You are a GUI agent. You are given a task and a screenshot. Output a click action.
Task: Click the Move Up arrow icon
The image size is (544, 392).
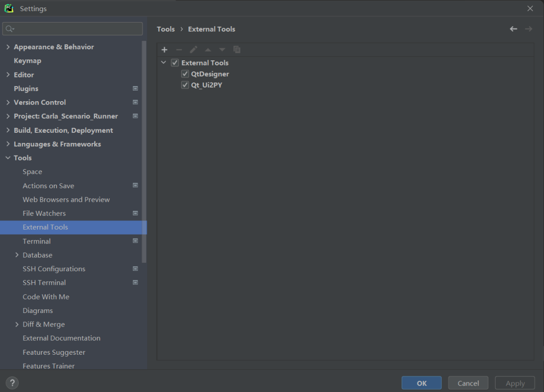[208, 49]
